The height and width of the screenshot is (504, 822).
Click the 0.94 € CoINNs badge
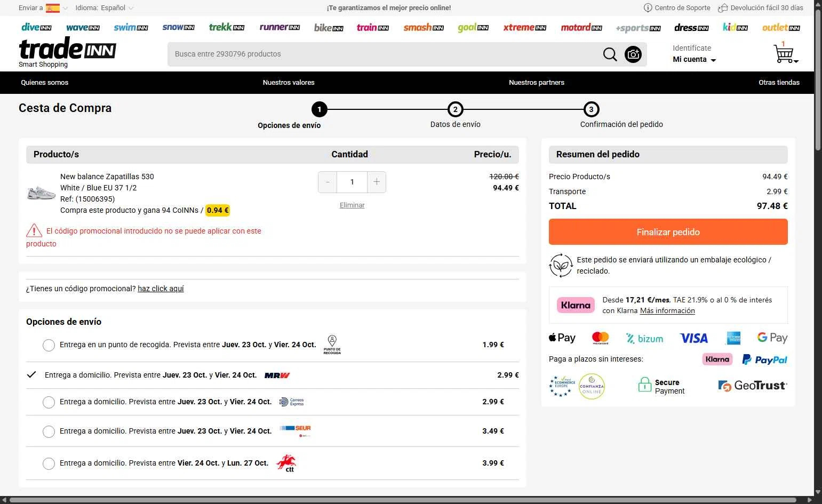[x=218, y=210]
